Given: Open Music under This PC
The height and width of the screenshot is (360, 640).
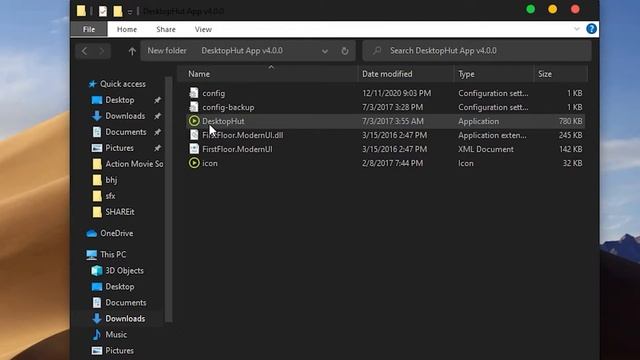Looking at the screenshot, I should [x=116, y=334].
